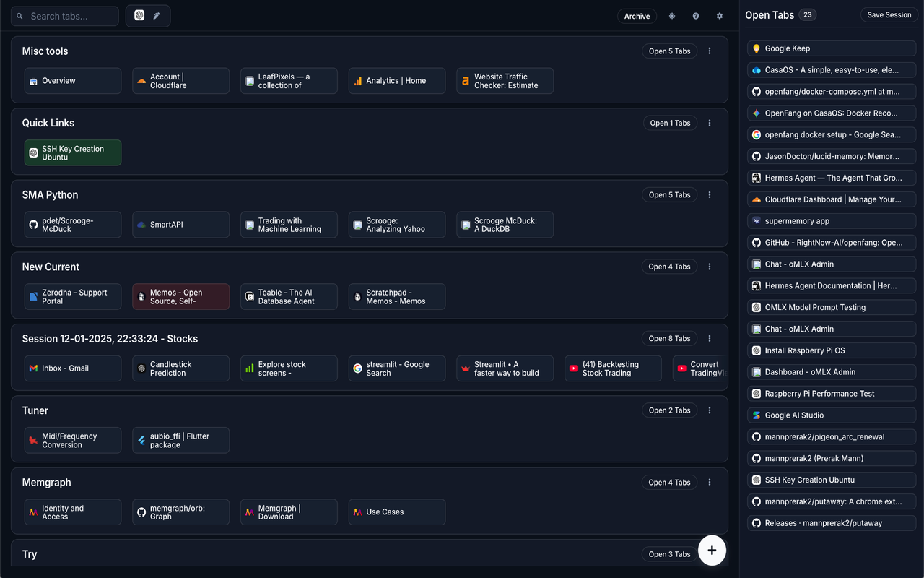Image resolution: width=924 pixels, height=578 pixels.
Task: Open the Tuner collection three-dot menu
Action: [710, 410]
